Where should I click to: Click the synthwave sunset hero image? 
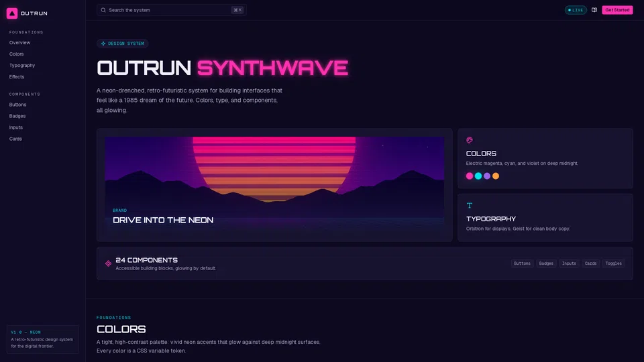(274, 185)
